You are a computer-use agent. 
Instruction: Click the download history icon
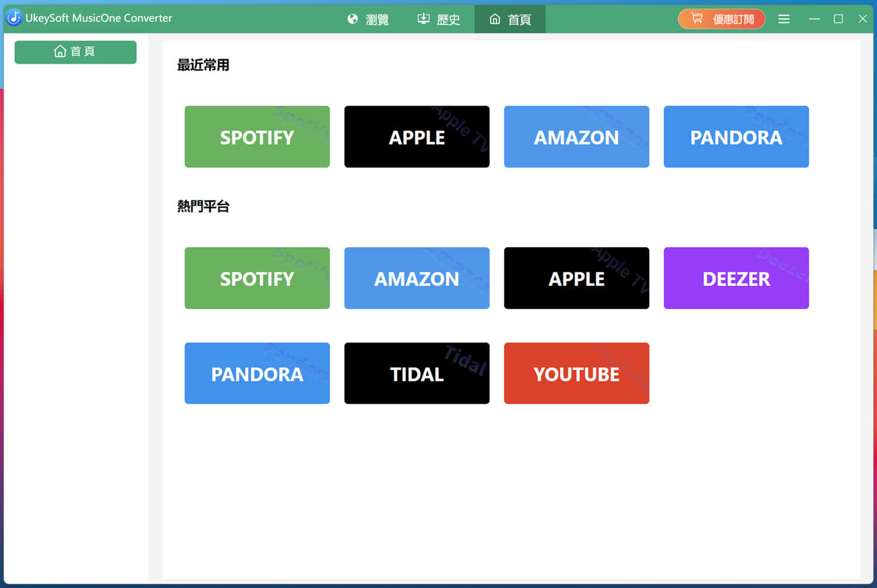tap(423, 19)
